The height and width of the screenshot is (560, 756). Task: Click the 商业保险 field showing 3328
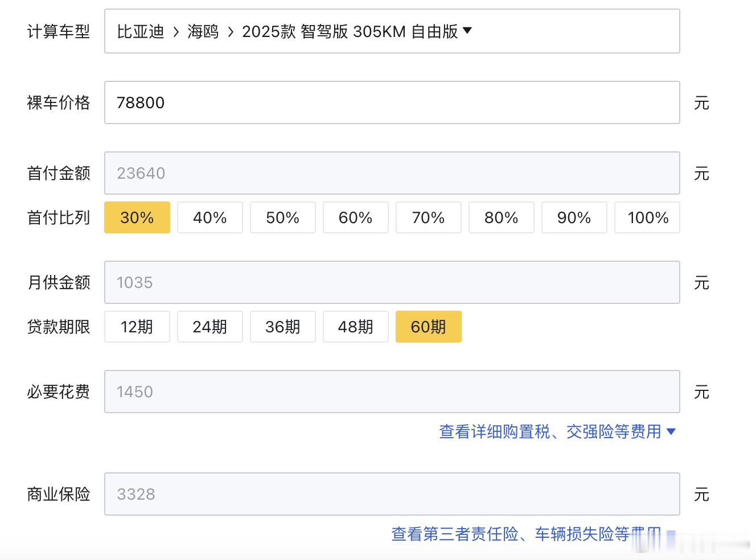click(392, 494)
